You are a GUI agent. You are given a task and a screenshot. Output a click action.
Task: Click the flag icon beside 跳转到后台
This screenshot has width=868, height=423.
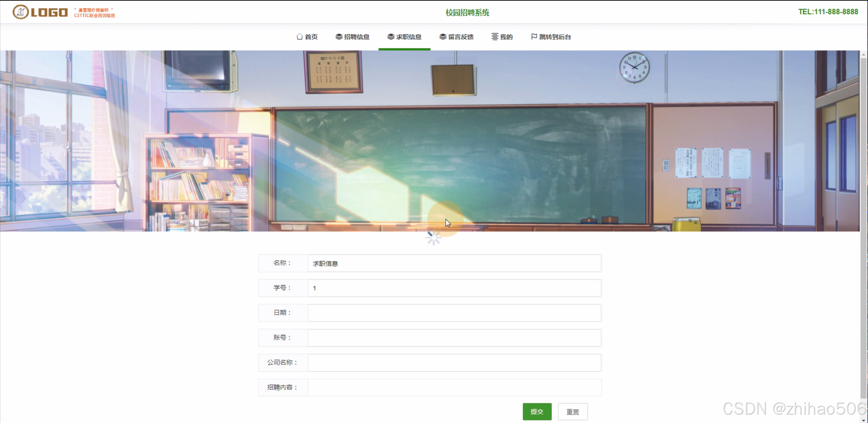(534, 37)
